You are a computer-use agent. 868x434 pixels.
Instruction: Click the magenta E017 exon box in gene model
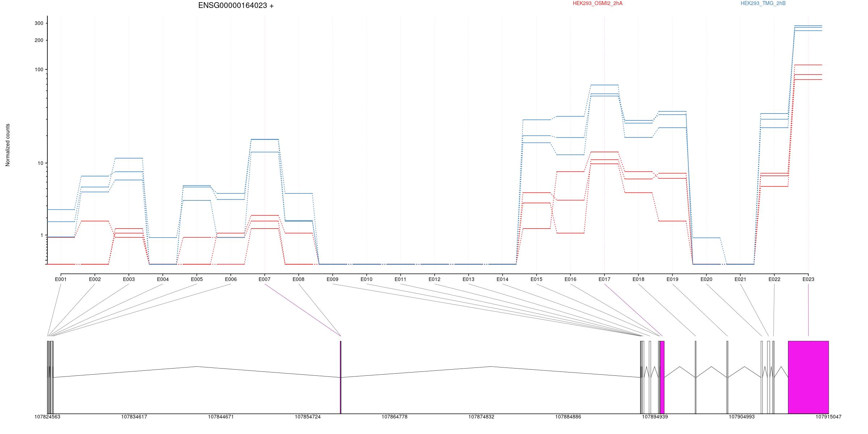[662, 377]
